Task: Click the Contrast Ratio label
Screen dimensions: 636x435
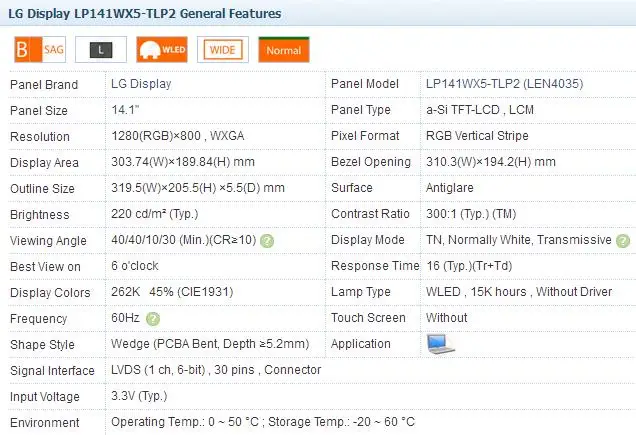Action: click(370, 214)
